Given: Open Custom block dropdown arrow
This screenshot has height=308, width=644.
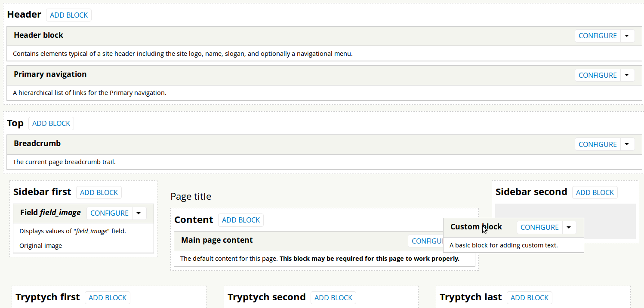Looking at the screenshot, I should coord(569,227).
